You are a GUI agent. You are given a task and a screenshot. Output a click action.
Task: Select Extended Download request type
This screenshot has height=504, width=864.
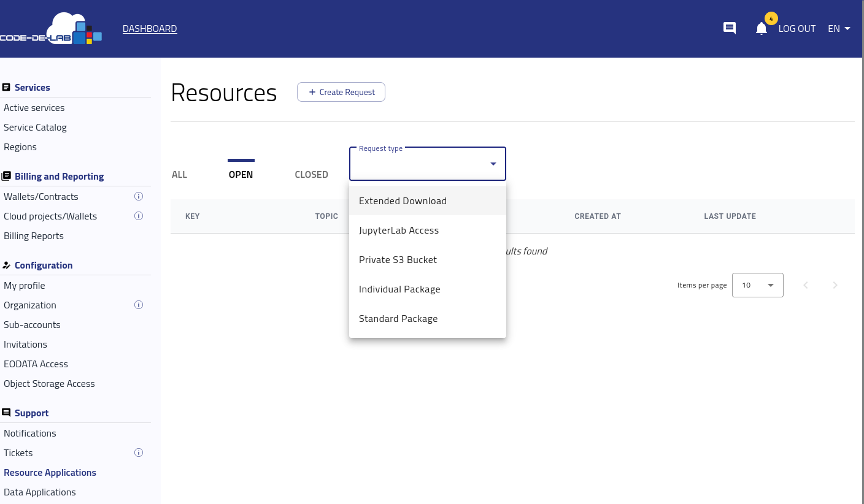(428, 201)
